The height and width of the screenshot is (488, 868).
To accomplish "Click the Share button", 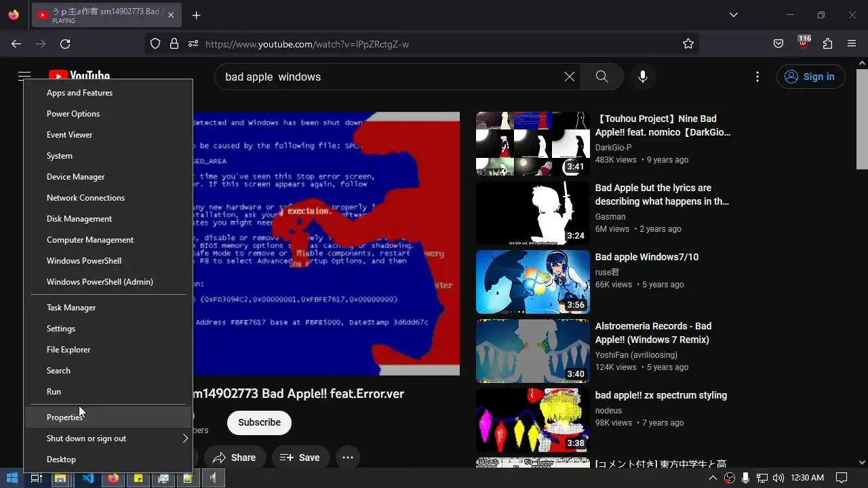I will pyautogui.click(x=235, y=457).
